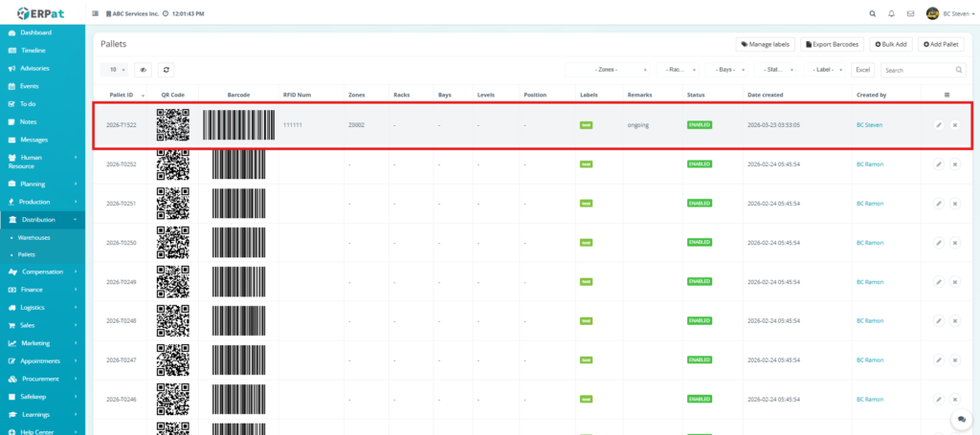Toggle the table column menu icon

947,95
